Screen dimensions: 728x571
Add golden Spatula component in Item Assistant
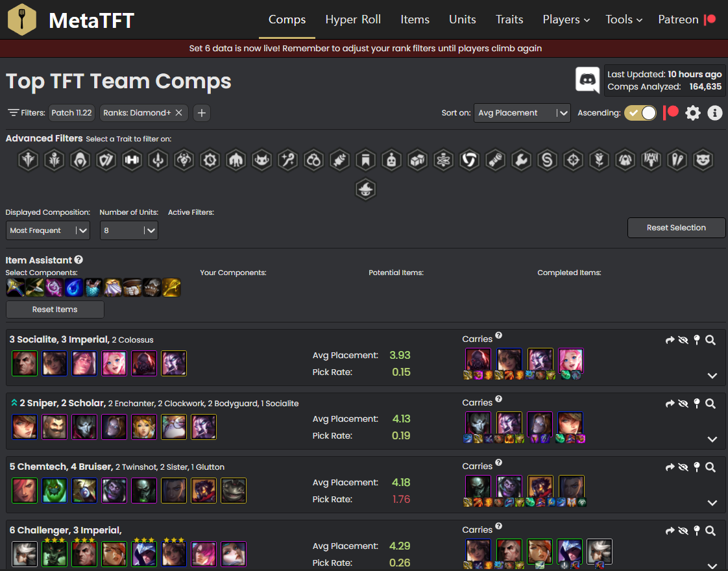tap(171, 287)
